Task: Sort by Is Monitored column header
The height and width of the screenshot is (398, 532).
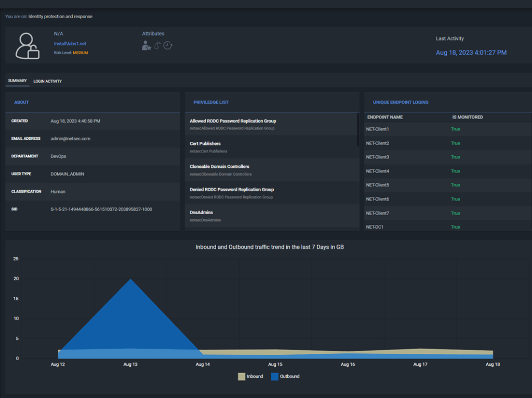Action: [x=467, y=117]
